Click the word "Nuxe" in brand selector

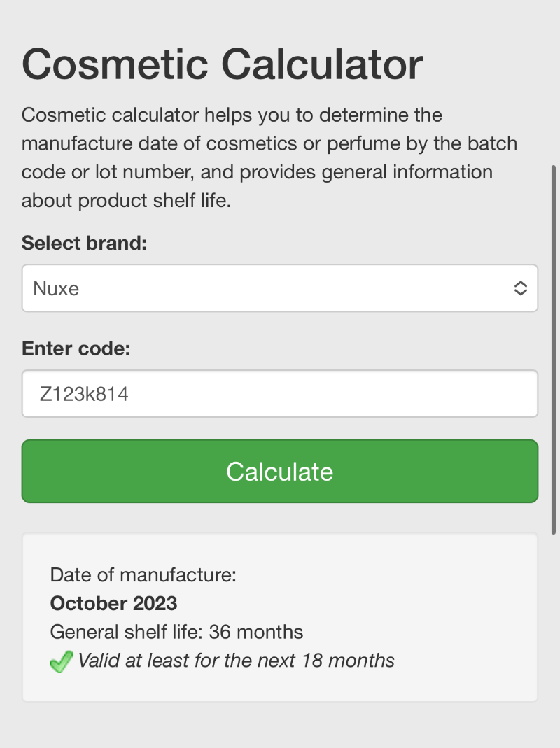click(56, 288)
